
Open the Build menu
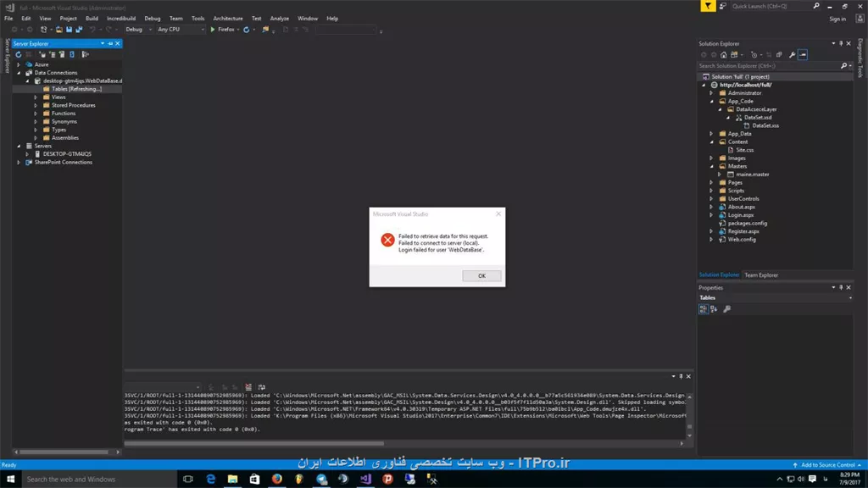[x=92, y=19]
